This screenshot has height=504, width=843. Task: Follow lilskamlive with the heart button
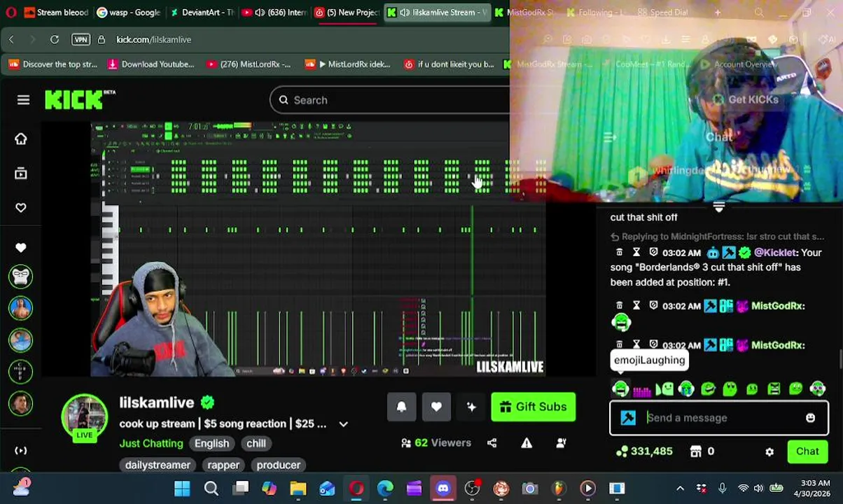pyautogui.click(x=436, y=407)
